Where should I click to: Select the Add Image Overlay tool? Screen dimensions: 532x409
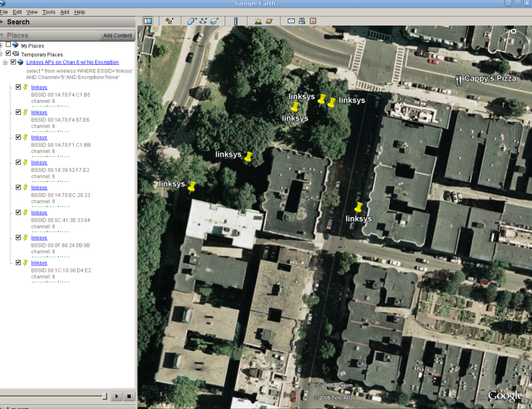[x=214, y=21]
